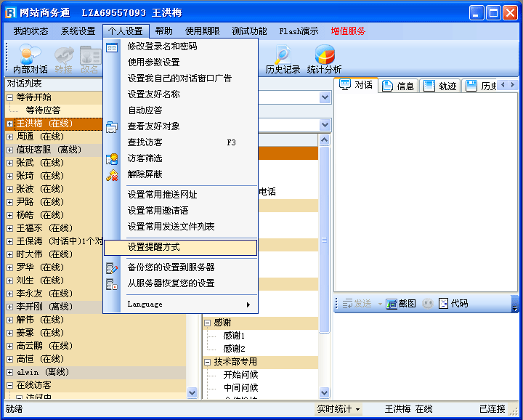Viewport: 523px width, 420px height.
Task: Collapse the 等待开始 group
Action: tap(10, 97)
